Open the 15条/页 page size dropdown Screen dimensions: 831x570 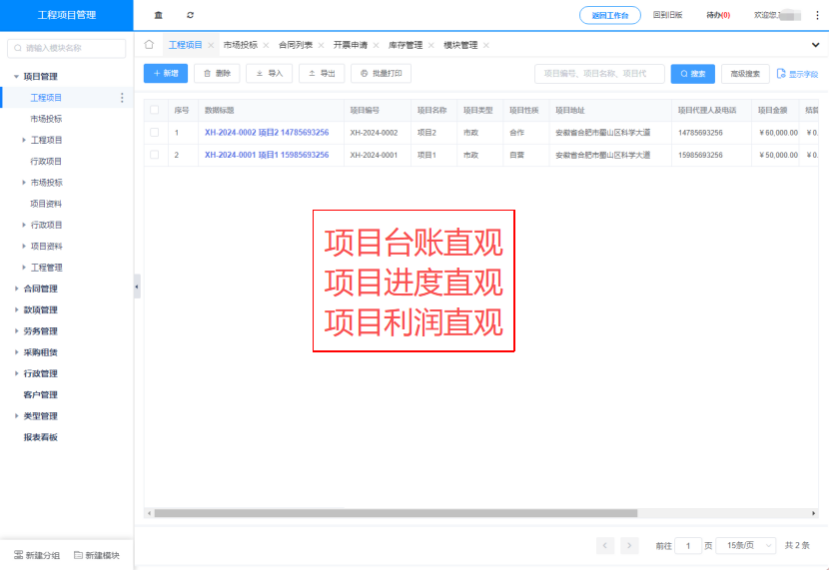[x=750, y=545]
